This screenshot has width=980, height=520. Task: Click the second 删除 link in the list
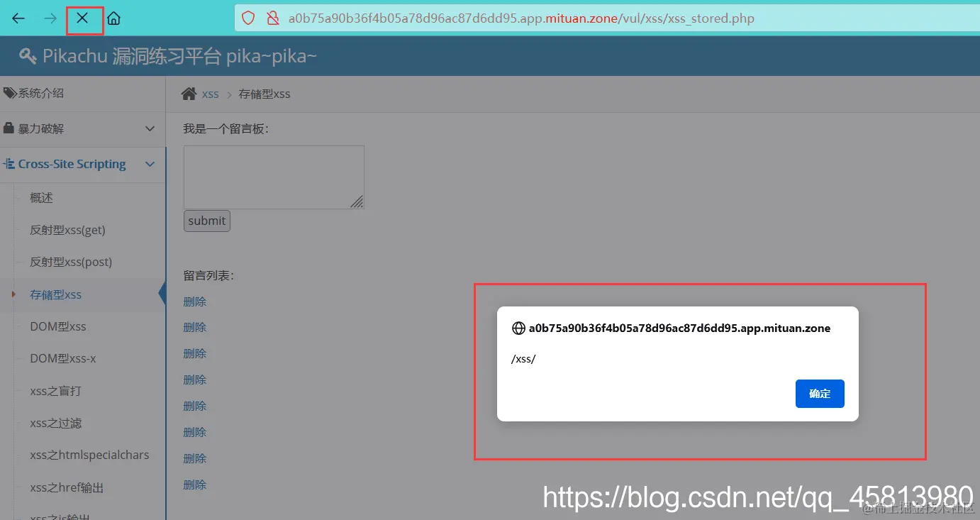pos(195,327)
